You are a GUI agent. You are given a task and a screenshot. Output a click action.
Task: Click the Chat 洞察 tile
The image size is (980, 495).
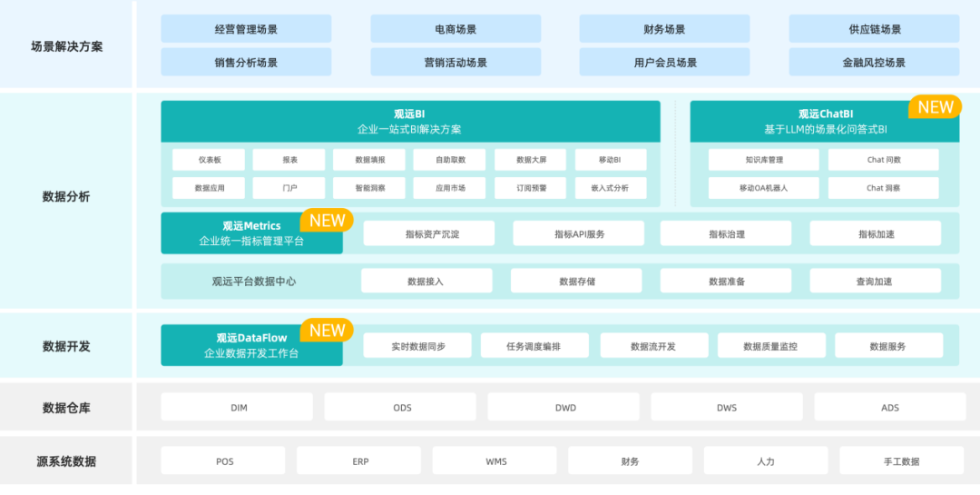point(884,188)
